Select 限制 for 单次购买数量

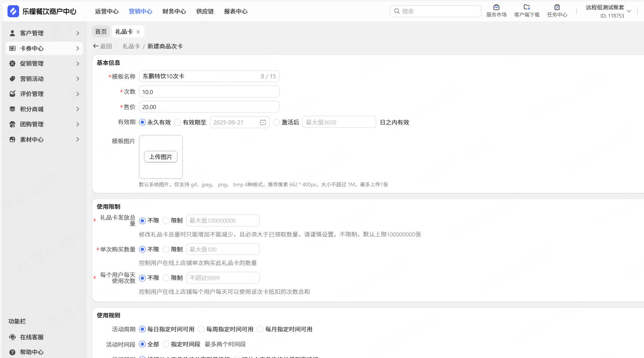point(166,249)
